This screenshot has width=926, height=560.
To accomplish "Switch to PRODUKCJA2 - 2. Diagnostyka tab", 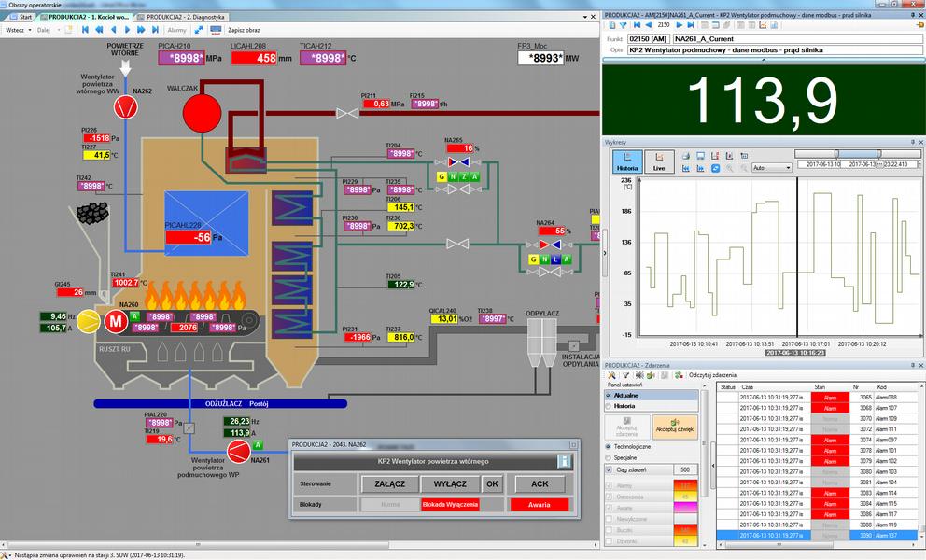I will tap(182, 17).
